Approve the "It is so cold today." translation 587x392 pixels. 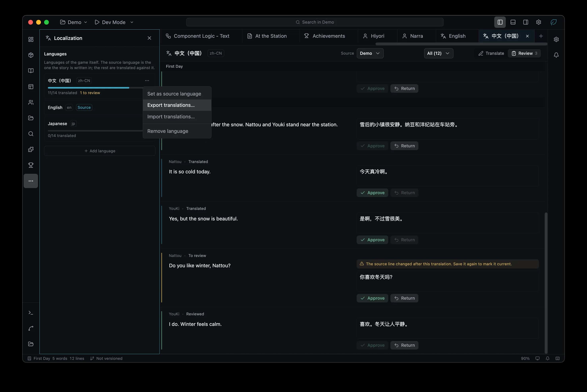click(372, 192)
